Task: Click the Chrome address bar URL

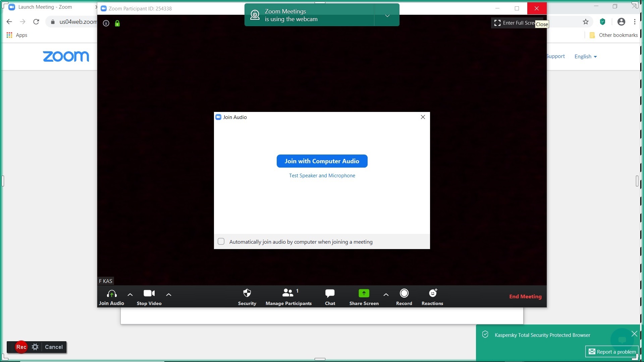Action: [78, 22]
